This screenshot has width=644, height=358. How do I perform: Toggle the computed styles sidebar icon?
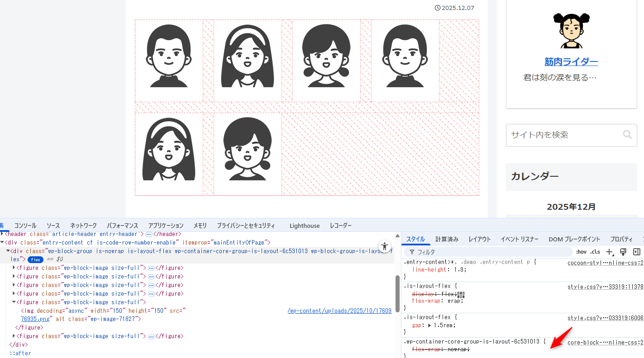(x=637, y=252)
